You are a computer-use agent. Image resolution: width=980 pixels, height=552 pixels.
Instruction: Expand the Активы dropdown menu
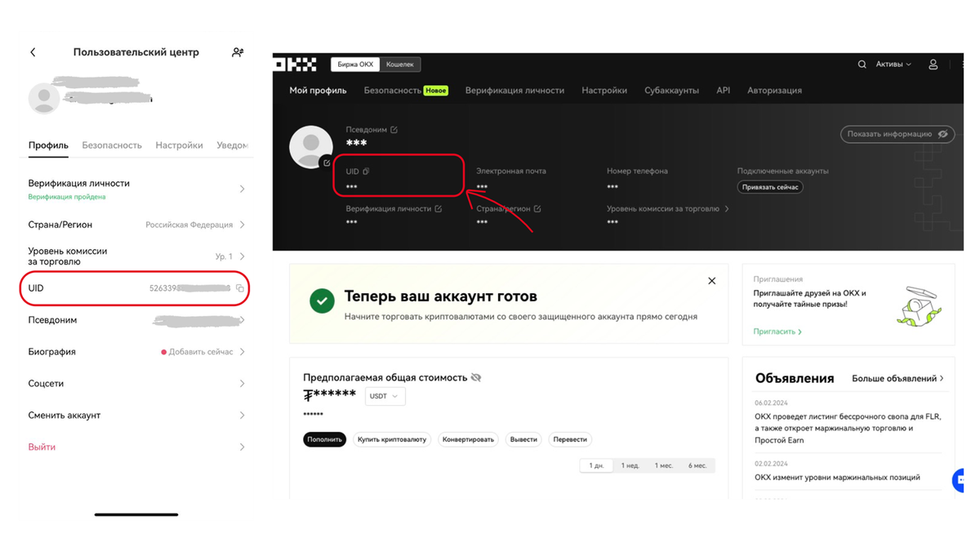(x=893, y=65)
